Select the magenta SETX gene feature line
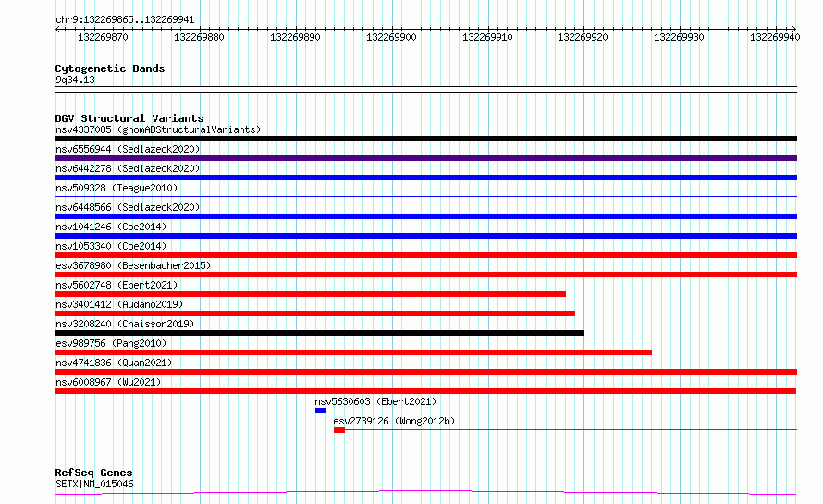The height and width of the screenshot is (504, 823). [425, 493]
